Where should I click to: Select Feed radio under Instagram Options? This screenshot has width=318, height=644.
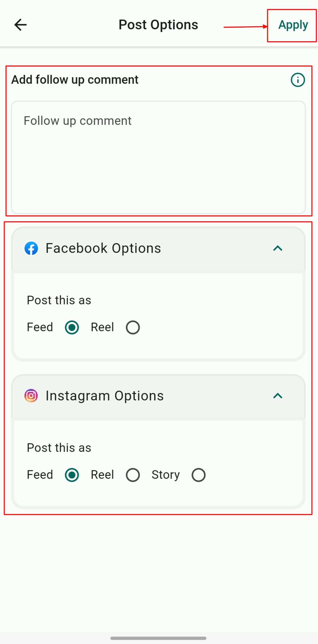72,475
